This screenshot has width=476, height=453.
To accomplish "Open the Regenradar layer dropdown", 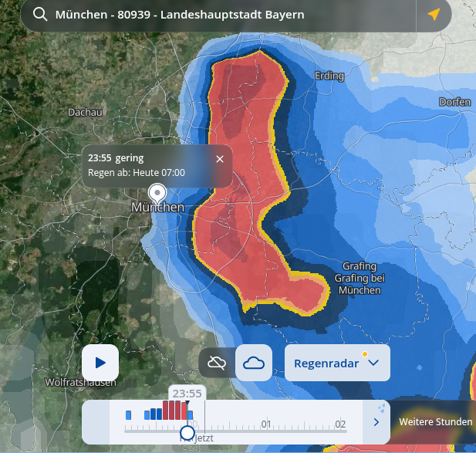I will (x=337, y=363).
